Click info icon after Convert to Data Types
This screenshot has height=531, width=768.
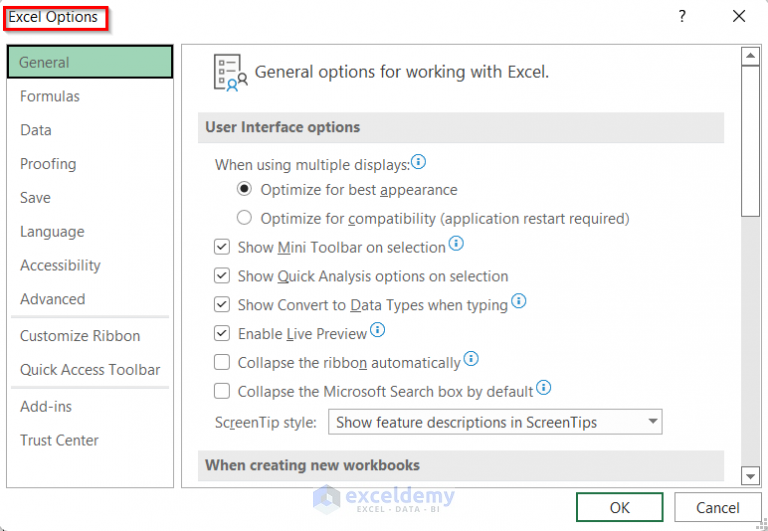point(519,301)
